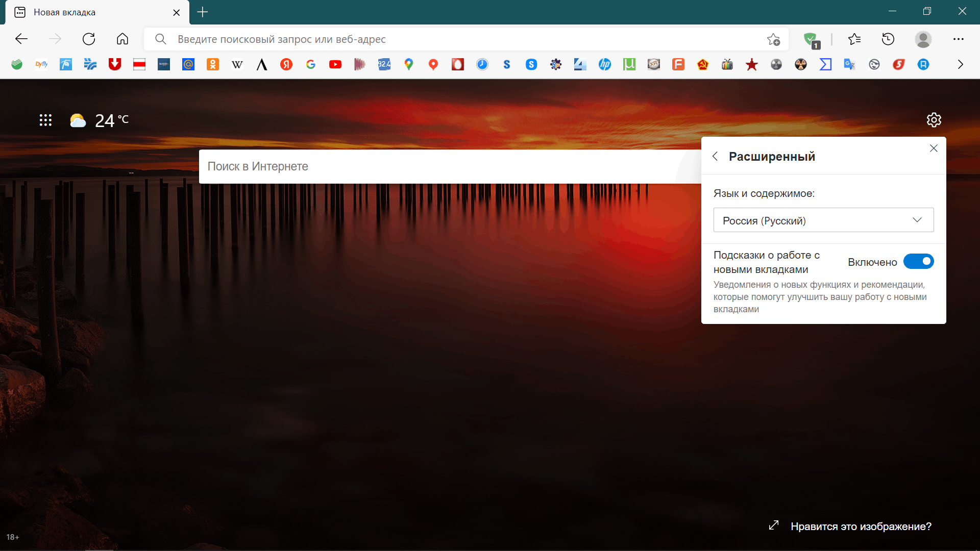The image size is (980, 551).
Task: Toggle подсказки о работе с новыми вкладками switch
Action: point(919,262)
